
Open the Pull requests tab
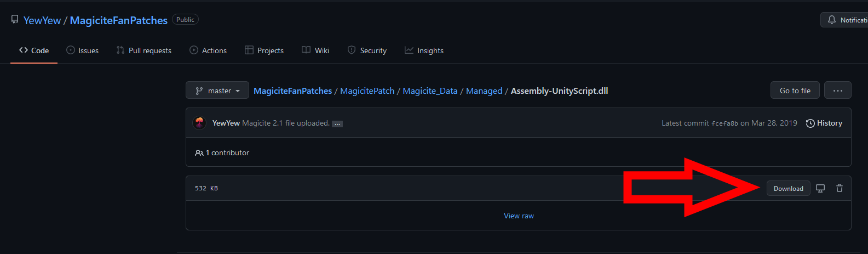[x=144, y=50]
